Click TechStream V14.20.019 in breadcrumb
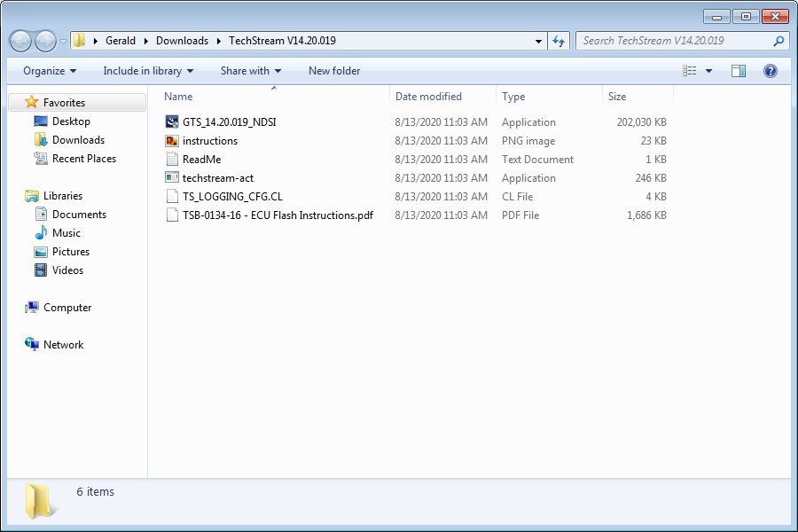This screenshot has height=532, width=798. 283,41
